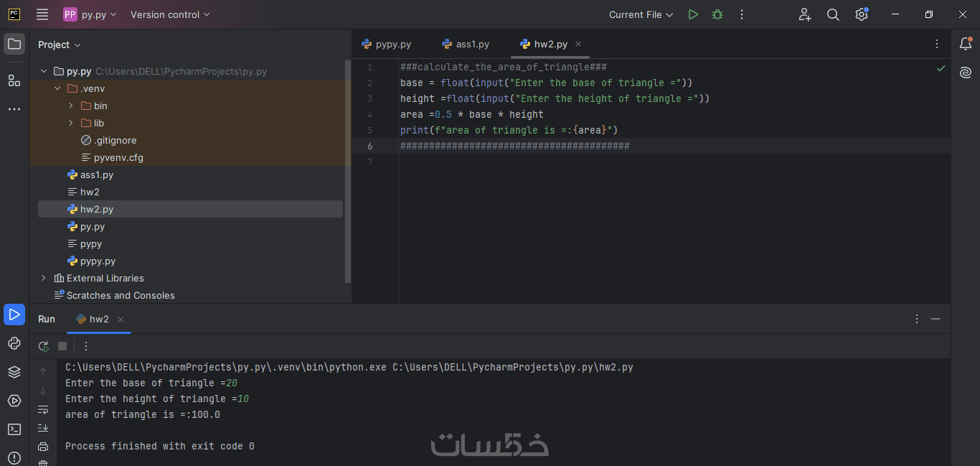Toggle soft-wrap in Run console
The height and width of the screenshot is (466, 980).
(43, 409)
